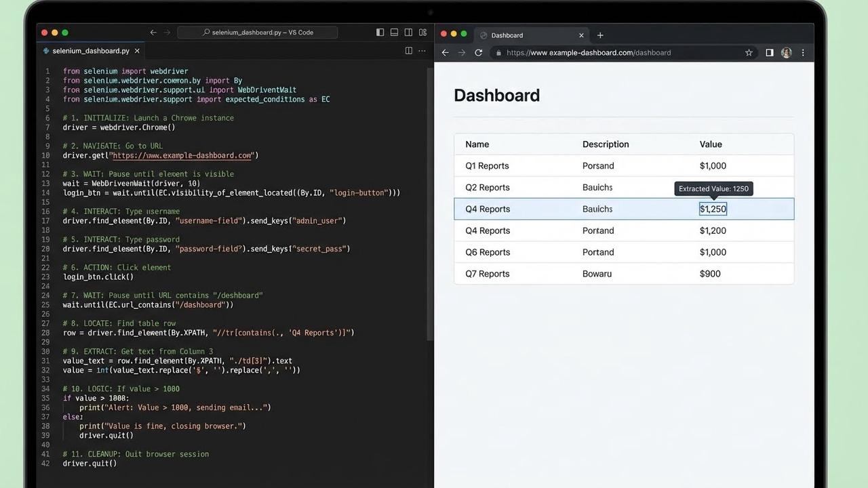Click Chrome's back navigation arrow

pos(445,52)
